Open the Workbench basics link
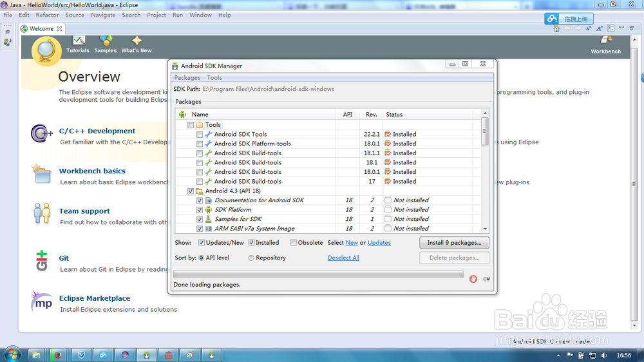The width and height of the screenshot is (644, 362). 92,171
